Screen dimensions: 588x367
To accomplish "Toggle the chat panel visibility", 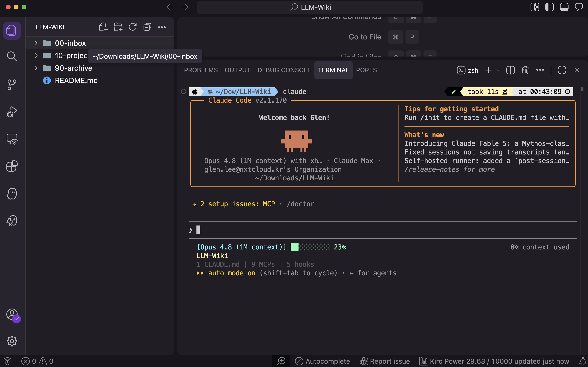I will [x=579, y=7].
